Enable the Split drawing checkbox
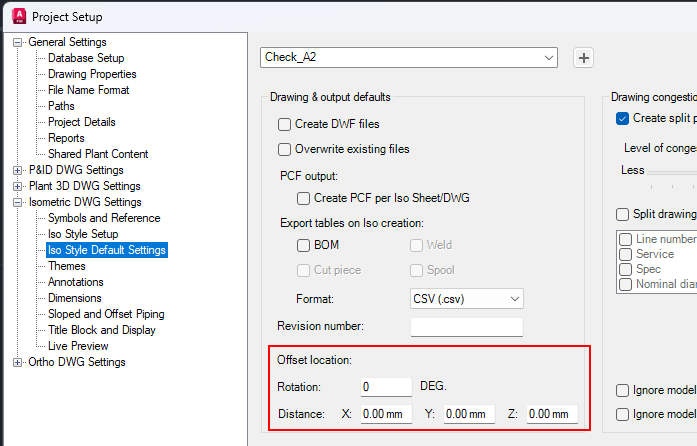The height and width of the screenshot is (446, 697). click(x=622, y=214)
